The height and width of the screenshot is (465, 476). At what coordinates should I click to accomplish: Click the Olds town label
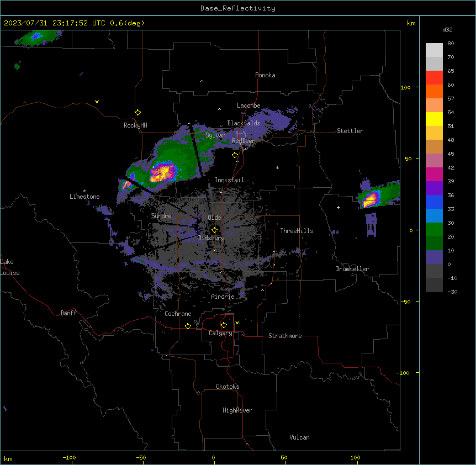[x=214, y=218]
